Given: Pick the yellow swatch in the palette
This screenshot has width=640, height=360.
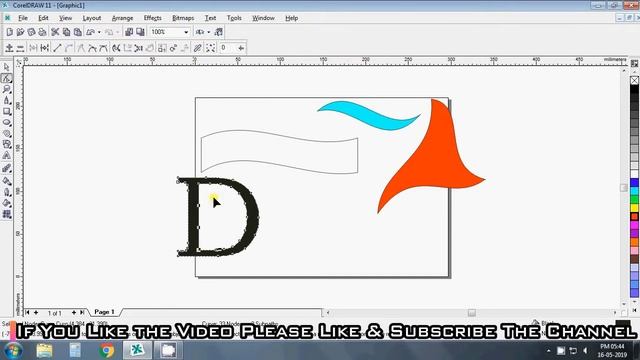Looking at the screenshot, I should tap(634, 208).
